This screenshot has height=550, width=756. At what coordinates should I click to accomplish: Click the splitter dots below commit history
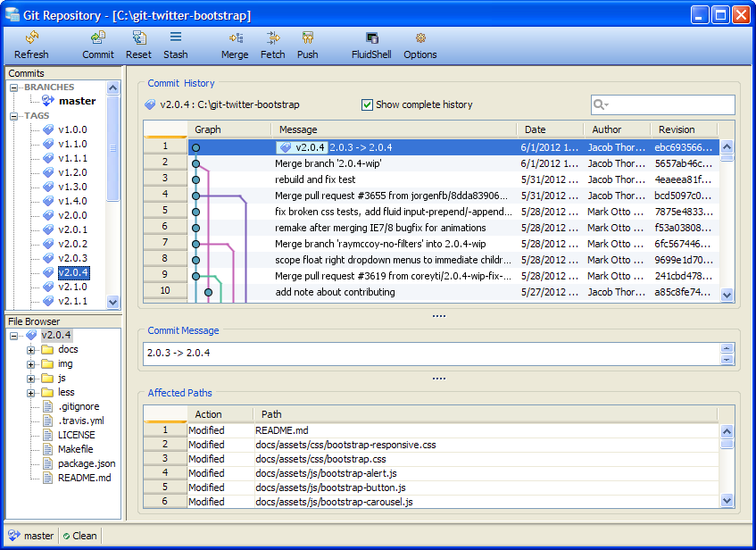click(439, 316)
